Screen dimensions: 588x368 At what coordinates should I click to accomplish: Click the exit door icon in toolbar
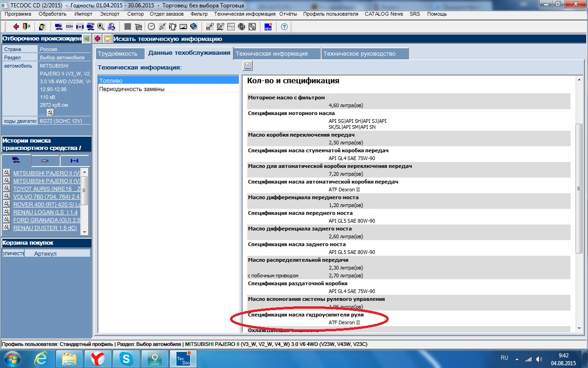(x=26, y=27)
